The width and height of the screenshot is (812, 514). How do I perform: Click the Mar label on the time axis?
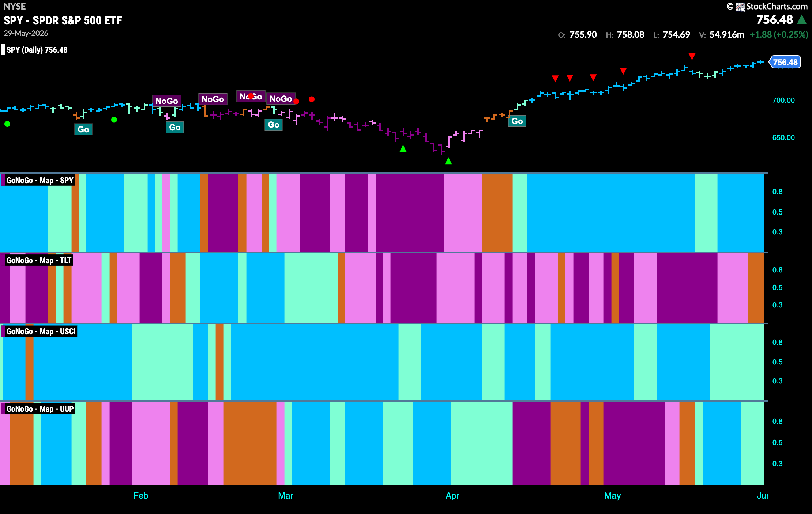286,496
